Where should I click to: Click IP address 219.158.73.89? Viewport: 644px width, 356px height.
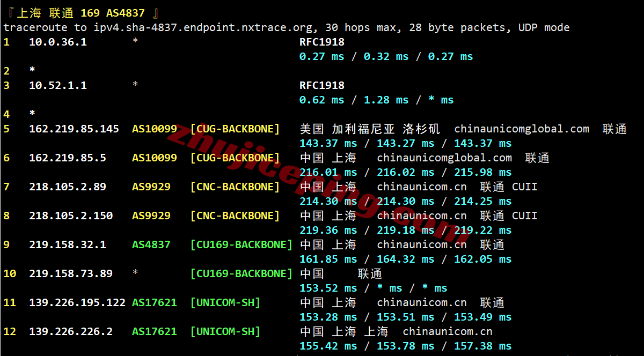pos(71,273)
